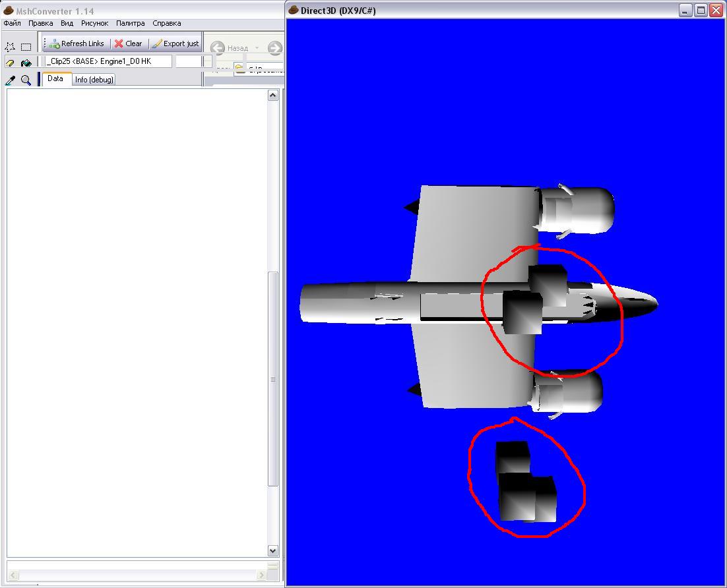Open the dropdown arrow next to Назад
This screenshot has width=727, height=588.
click(257, 48)
